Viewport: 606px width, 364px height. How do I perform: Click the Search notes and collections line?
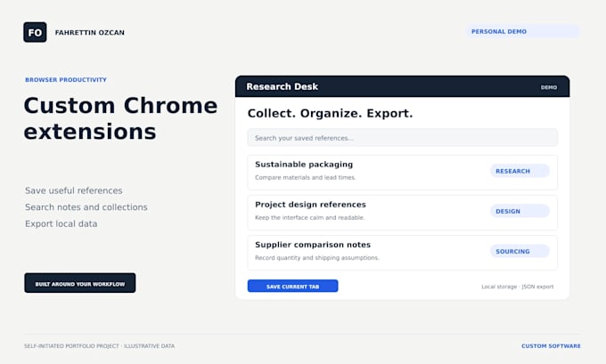pyautogui.click(x=86, y=207)
